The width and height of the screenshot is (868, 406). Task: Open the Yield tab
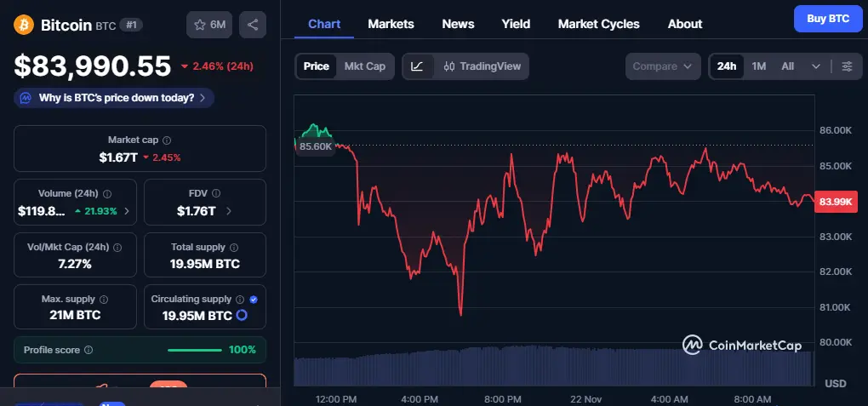coord(516,24)
